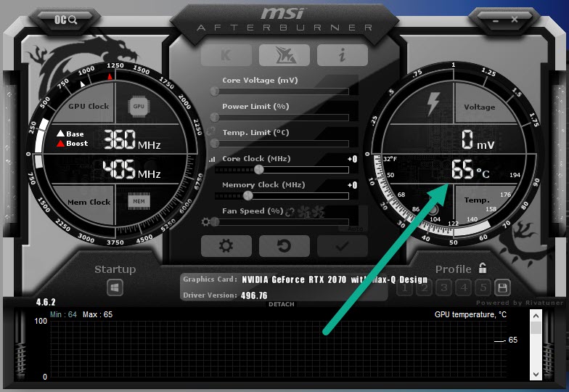The image size is (569, 392).
Task: Click the profile lock icon
Action: tap(482, 269)
